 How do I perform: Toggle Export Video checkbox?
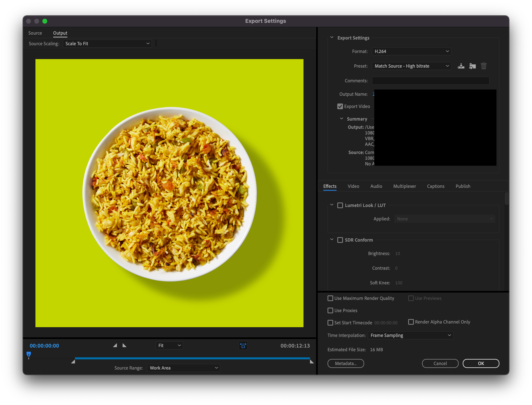pos(341,106)
